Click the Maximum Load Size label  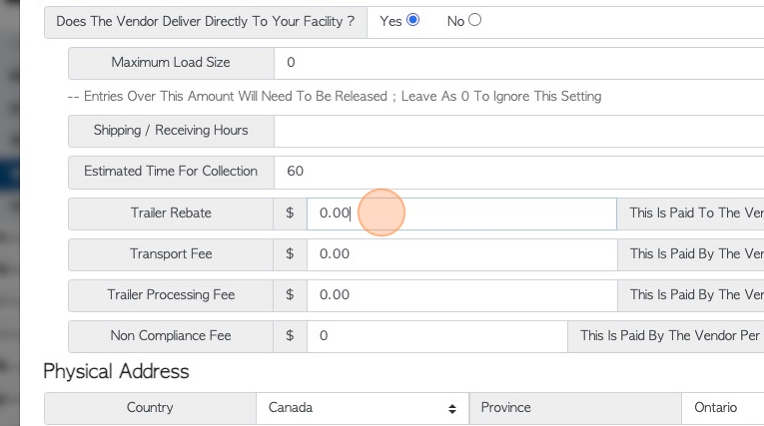tap(171, 63)
